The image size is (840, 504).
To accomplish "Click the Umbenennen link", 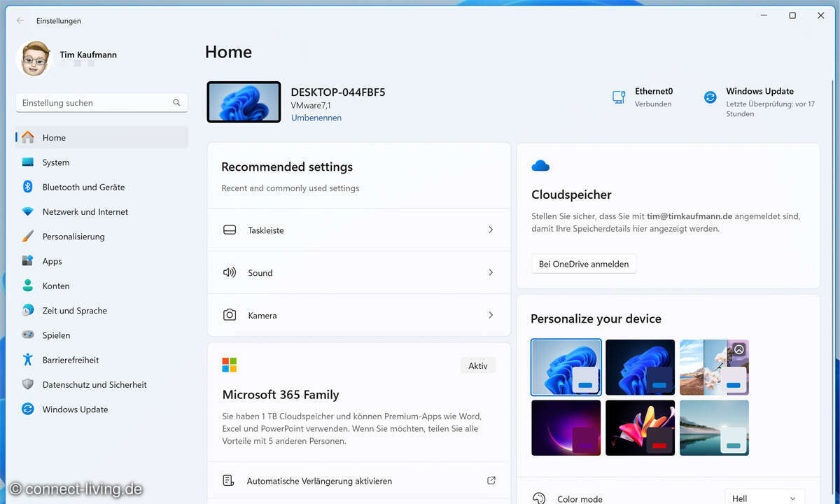I will 316,118.
